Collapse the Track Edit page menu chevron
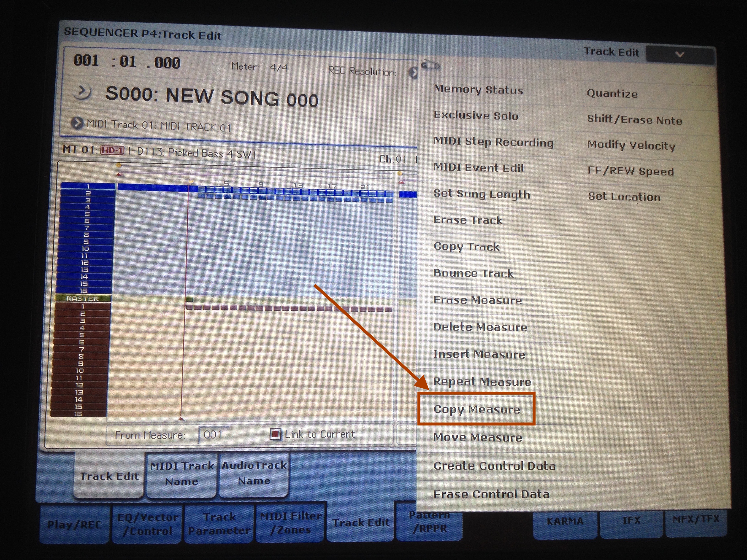 [x=679, y=54]
